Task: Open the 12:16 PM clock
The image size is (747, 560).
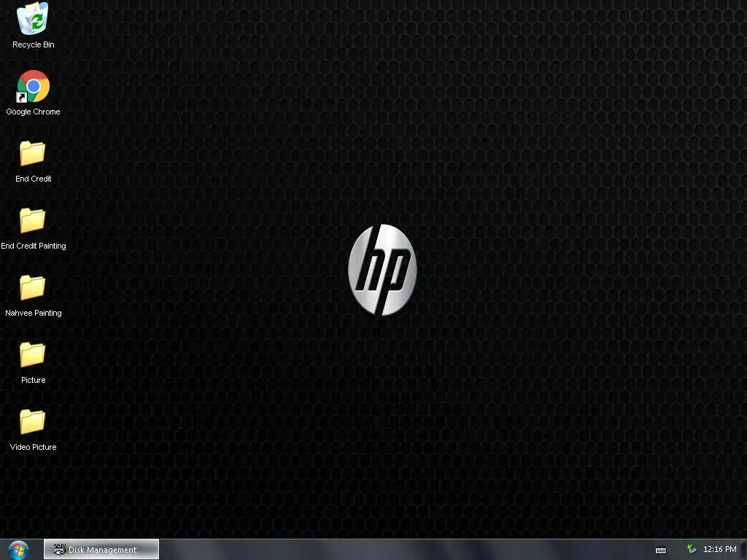Action: [x=719, y=550]
